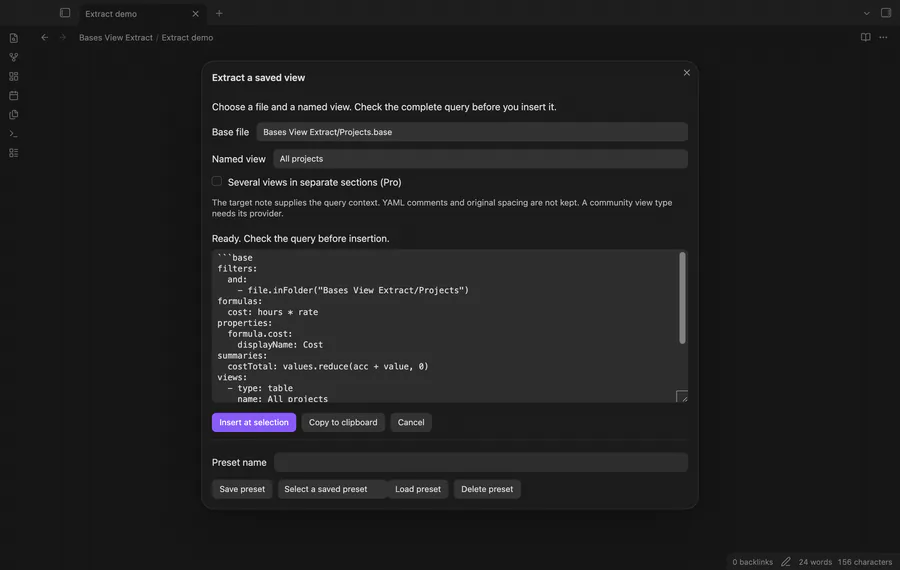Toggle the right sidebar panel icon
Screen dimensions: 900x570
[886, 13]
